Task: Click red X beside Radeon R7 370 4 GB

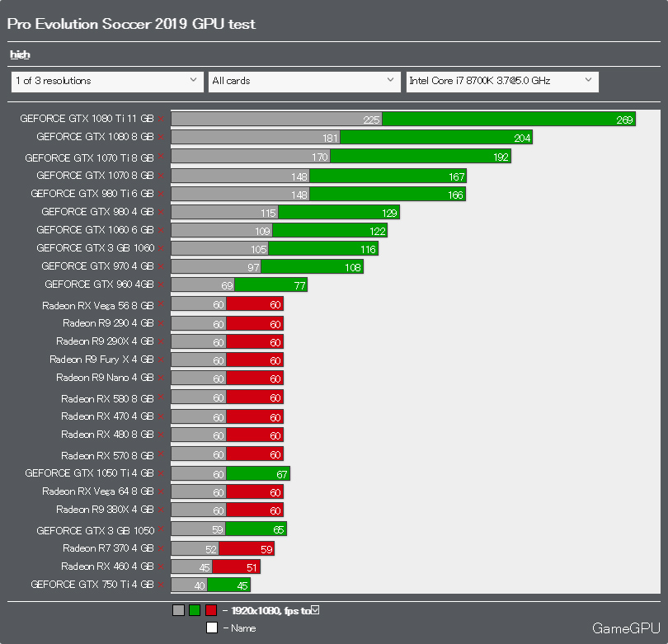Action: coord(161,548)
